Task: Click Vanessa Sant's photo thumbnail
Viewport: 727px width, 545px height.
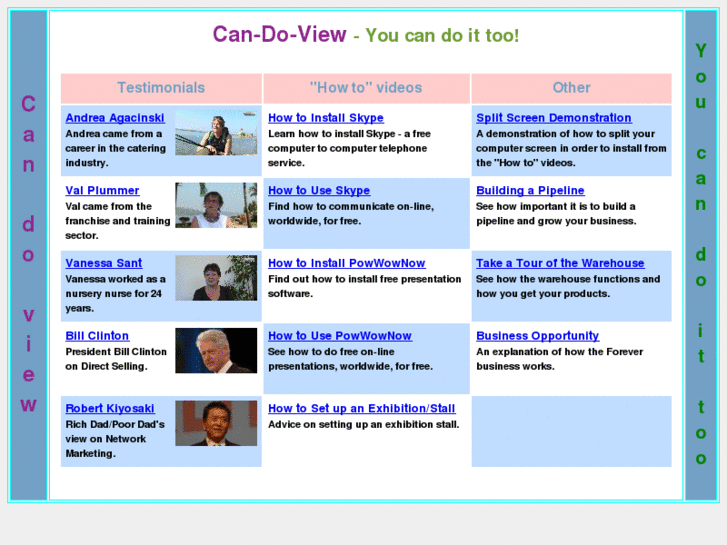Action: click(216, 278)
